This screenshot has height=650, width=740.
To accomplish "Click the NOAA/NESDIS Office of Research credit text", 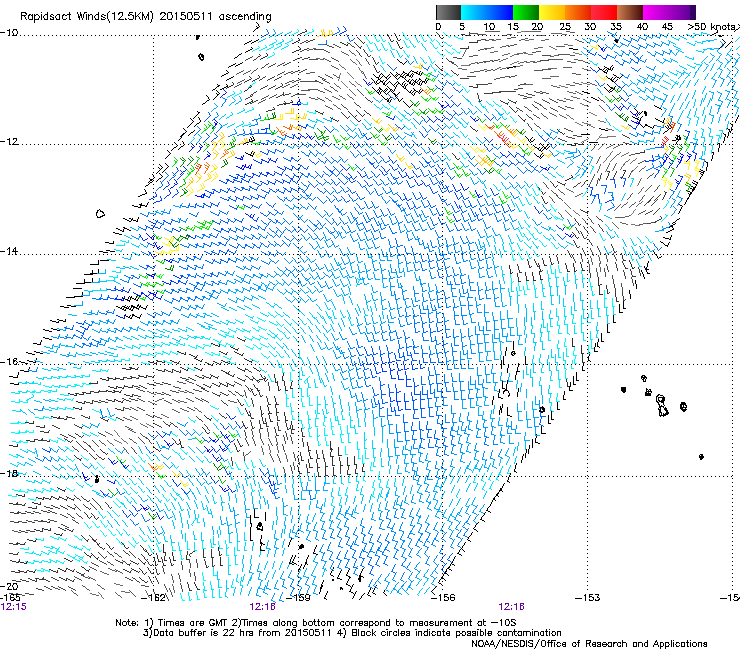I will tap(589, 644).
